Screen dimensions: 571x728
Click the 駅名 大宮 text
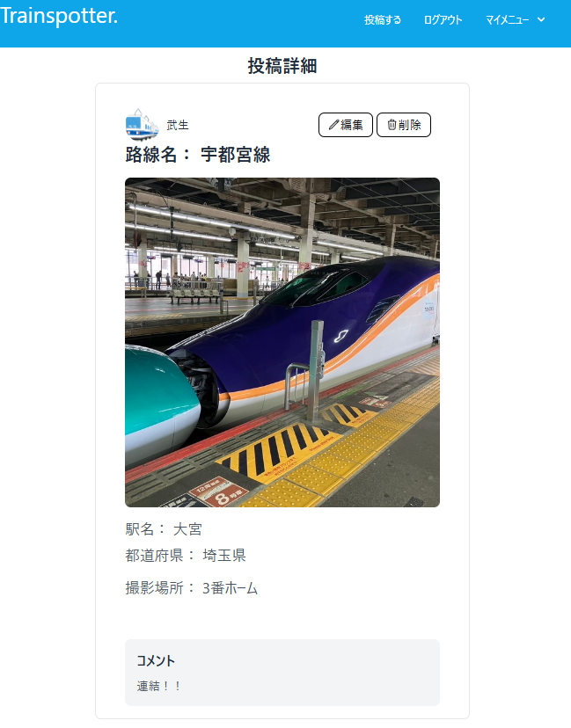[164, 528]
